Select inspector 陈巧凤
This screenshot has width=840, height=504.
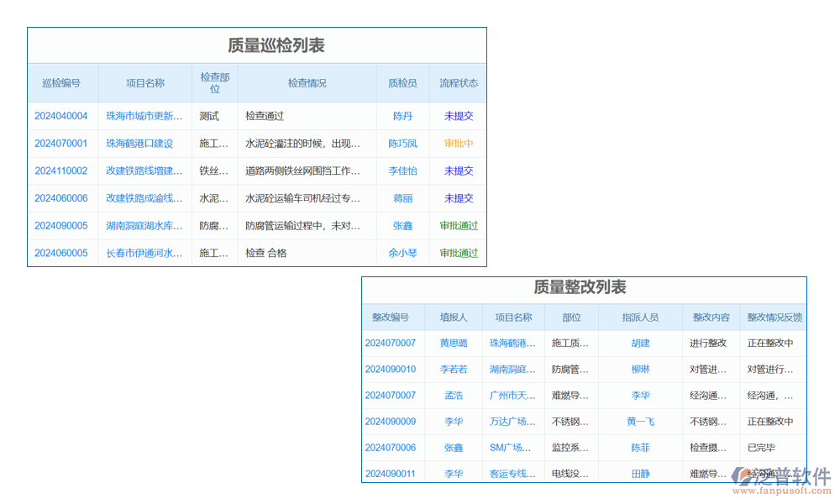[402, 144]
